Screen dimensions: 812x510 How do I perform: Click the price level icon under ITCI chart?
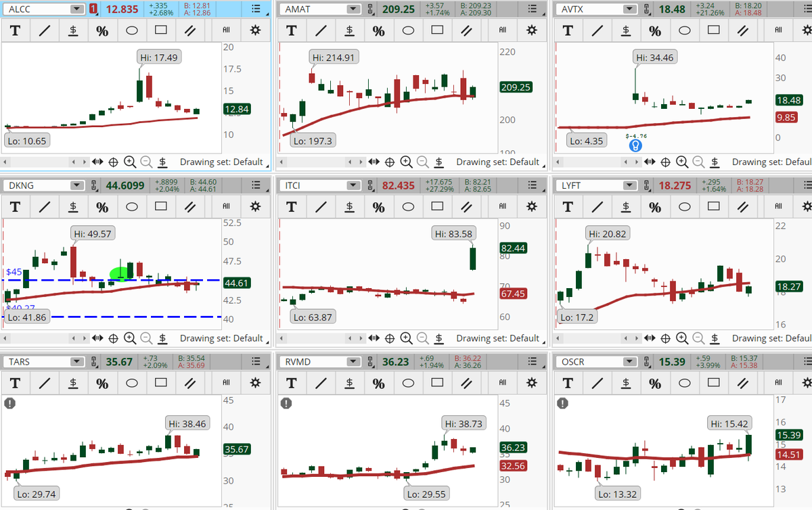click(x=439, y=338)
